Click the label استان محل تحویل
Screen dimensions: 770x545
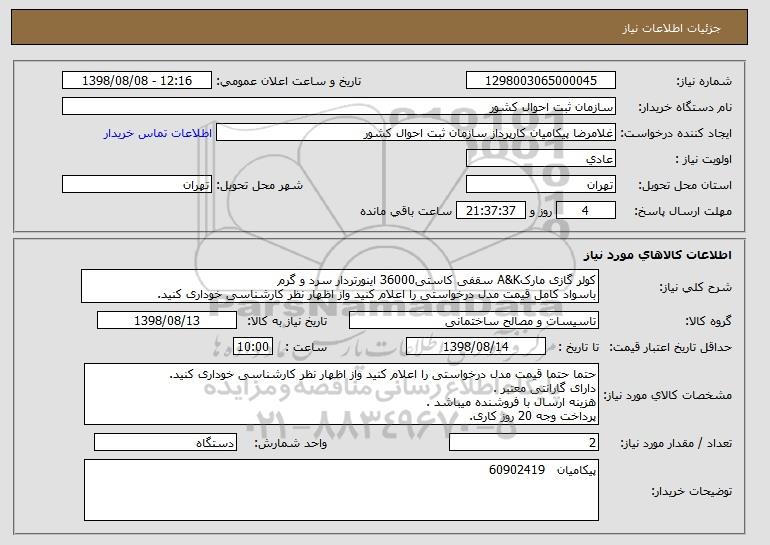click(x=685, y=185)
